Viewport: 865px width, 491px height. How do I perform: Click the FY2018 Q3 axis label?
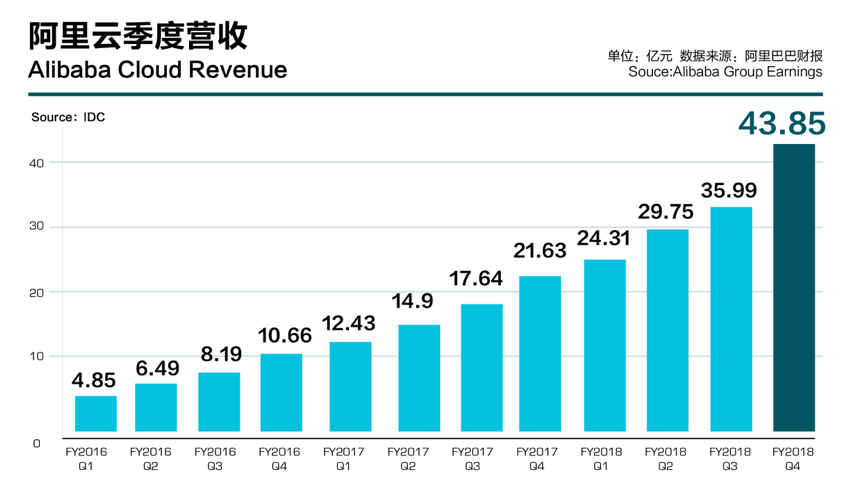click(x=730, y=459)
